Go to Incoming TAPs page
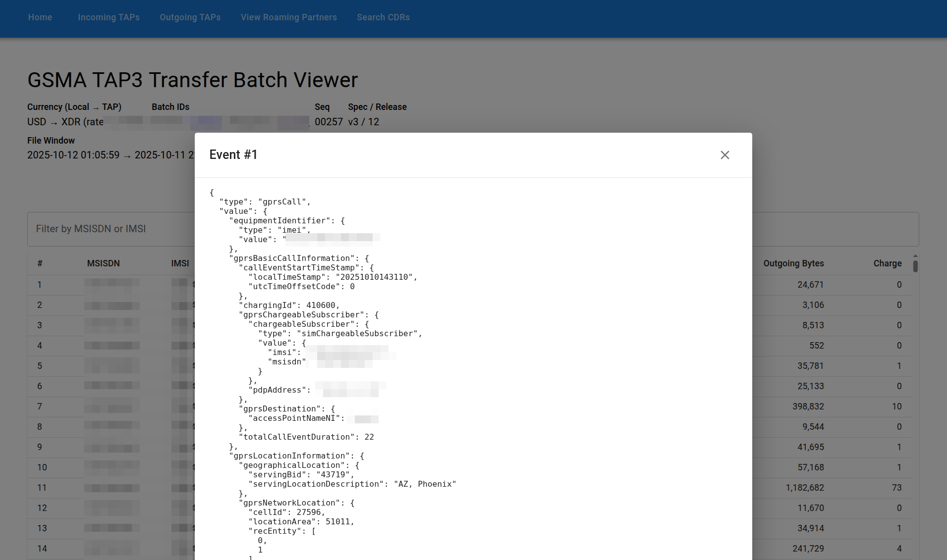 coord(109,17)
